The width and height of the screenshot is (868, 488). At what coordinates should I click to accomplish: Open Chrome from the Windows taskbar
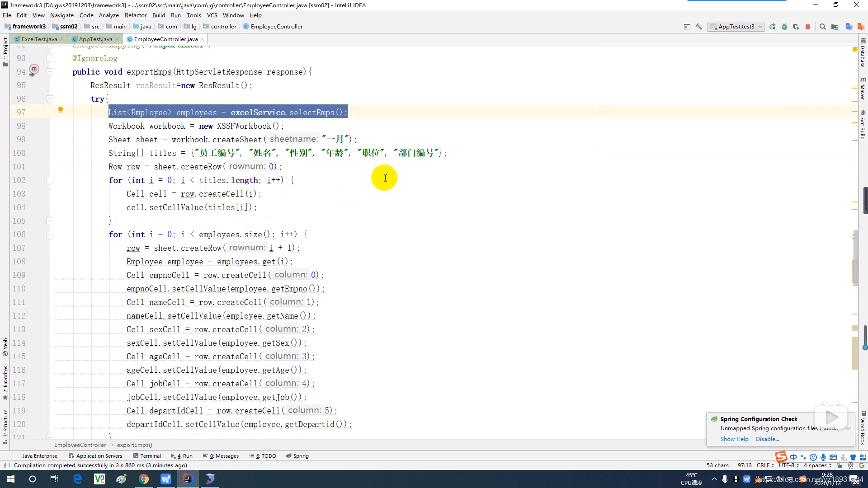[144, 479]
